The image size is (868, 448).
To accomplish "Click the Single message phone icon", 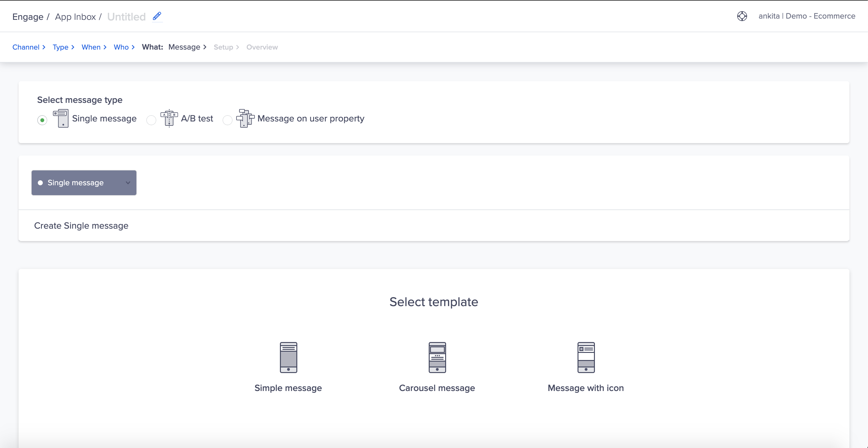I will click(x=61, y=118).
